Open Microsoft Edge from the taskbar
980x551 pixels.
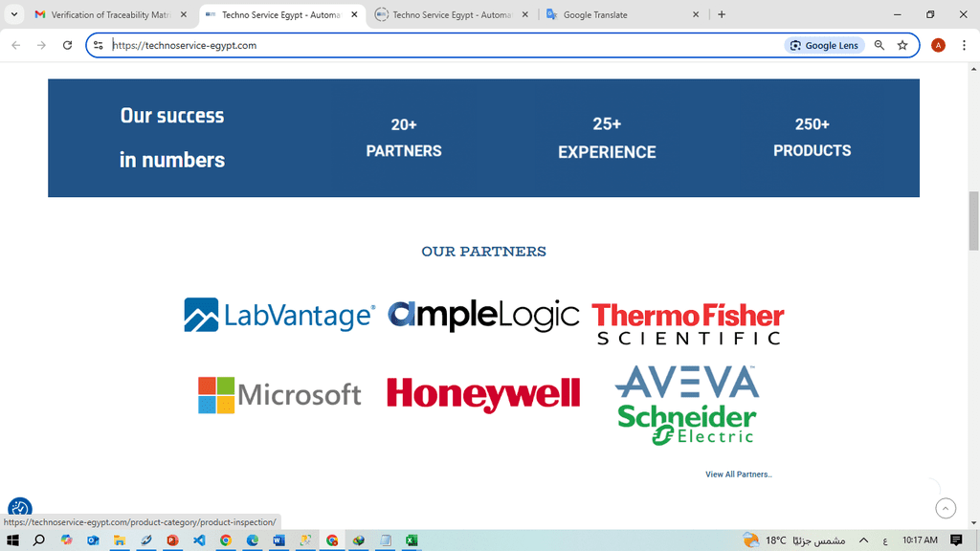[x=253, y=540]
